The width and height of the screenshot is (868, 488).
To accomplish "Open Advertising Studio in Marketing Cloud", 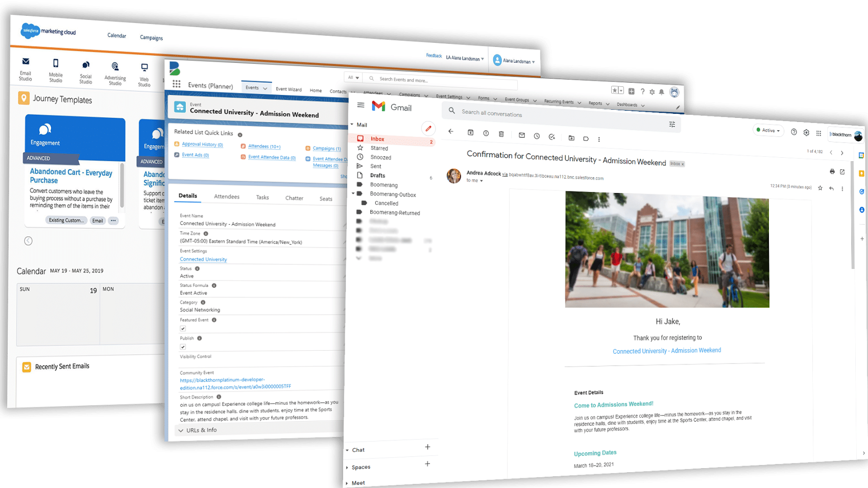I will click(115, 74).
